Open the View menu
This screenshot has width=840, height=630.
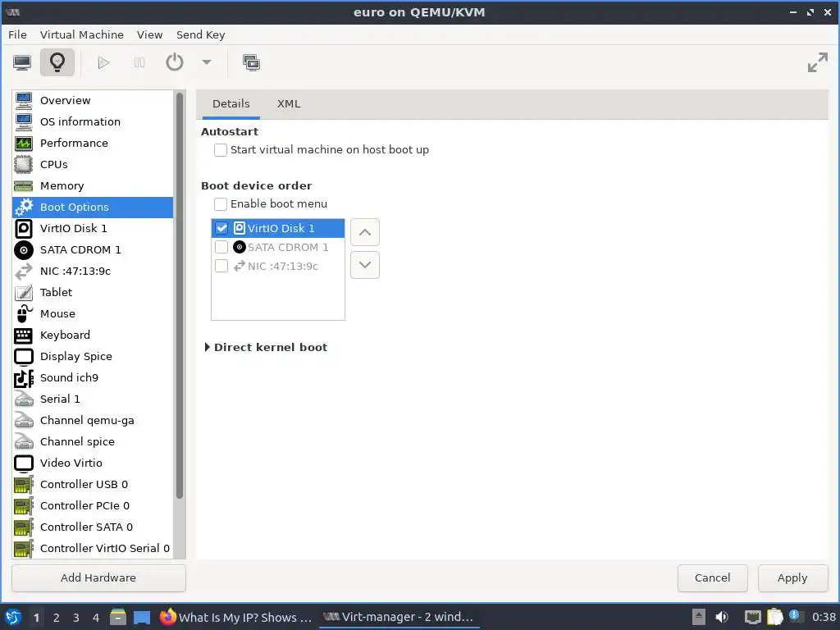[x=149, y=34]
